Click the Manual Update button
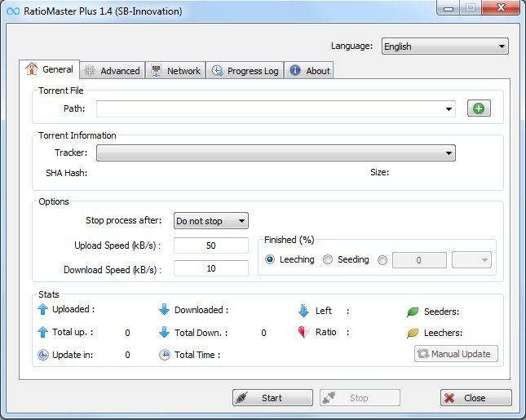526x420 pixels. pyautogui.click(x=456, y=354)
